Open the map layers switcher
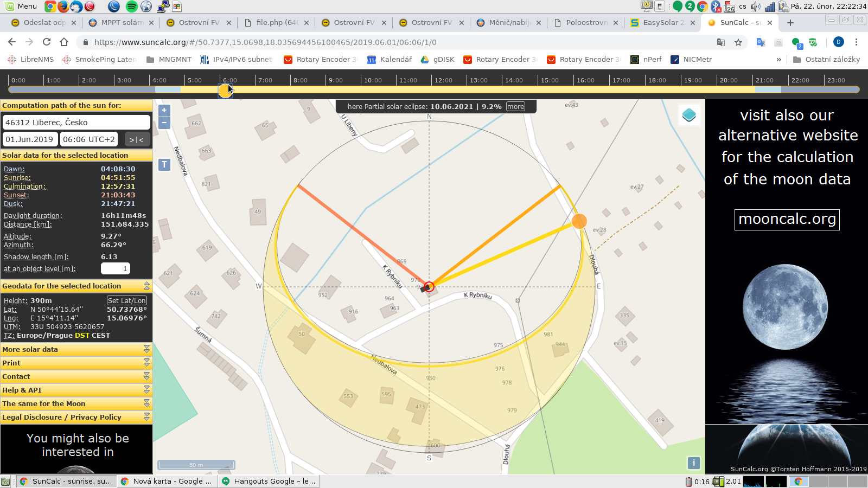The image size is (868, 488). [x=689, y=115]
